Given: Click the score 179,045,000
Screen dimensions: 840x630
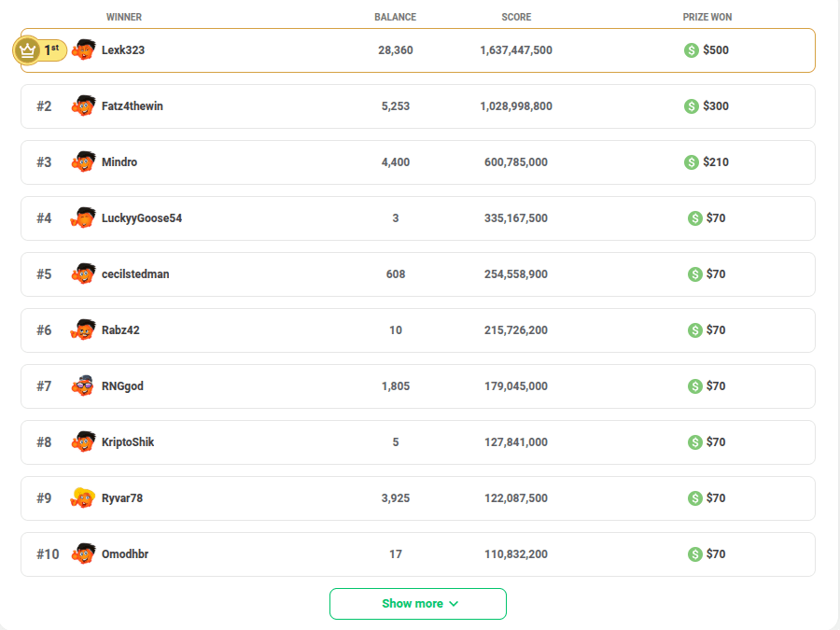Looking at the screenshot, I should (516, 386).
